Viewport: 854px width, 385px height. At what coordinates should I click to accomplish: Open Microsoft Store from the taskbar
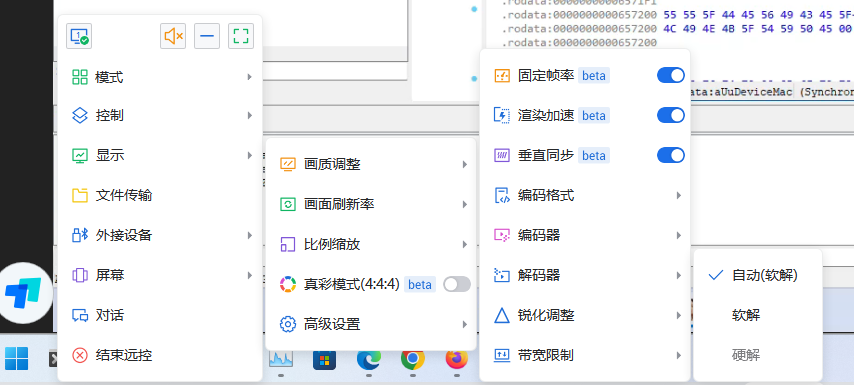click(x=325, y=359)
